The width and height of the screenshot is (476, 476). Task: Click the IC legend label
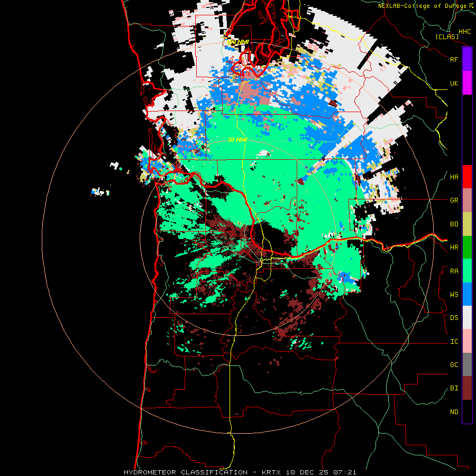(454, 342)
